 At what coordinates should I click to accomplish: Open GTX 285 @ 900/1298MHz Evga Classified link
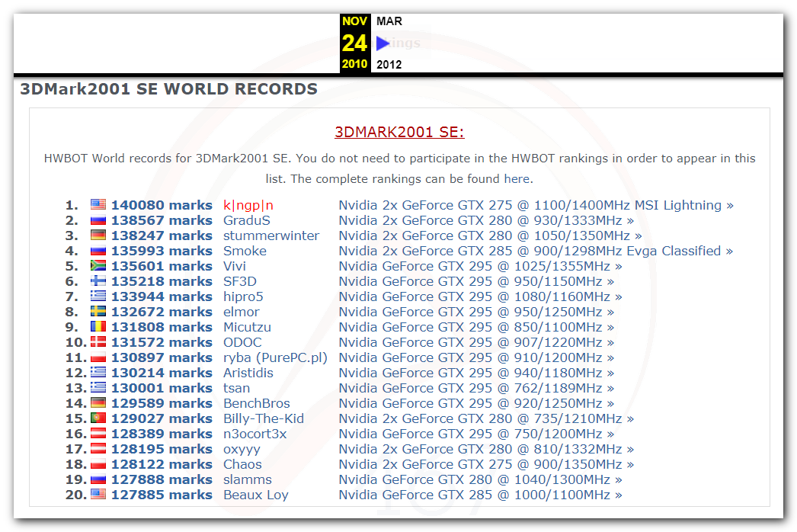[x=536, y=251]
